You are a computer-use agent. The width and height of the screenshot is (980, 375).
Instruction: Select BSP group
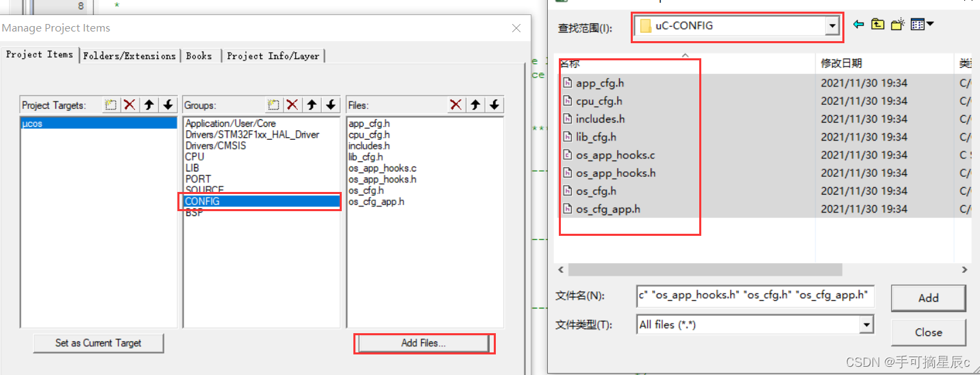194,213
